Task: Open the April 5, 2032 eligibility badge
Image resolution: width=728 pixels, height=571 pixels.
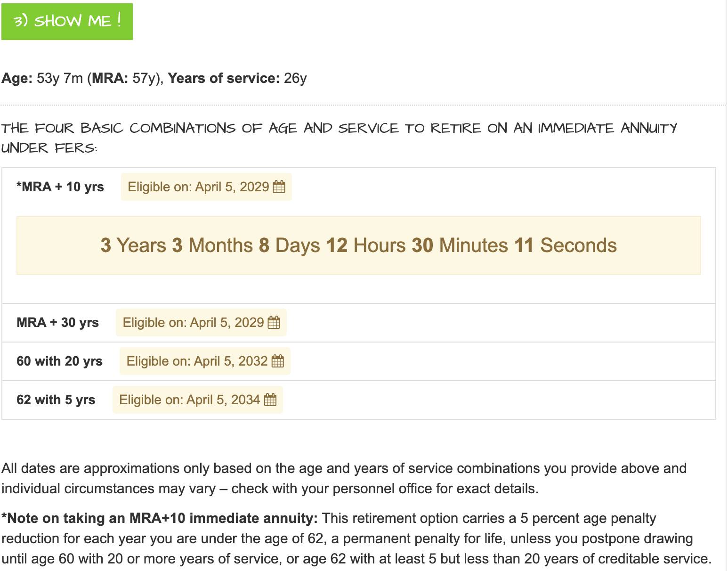Action: point(205,361)
